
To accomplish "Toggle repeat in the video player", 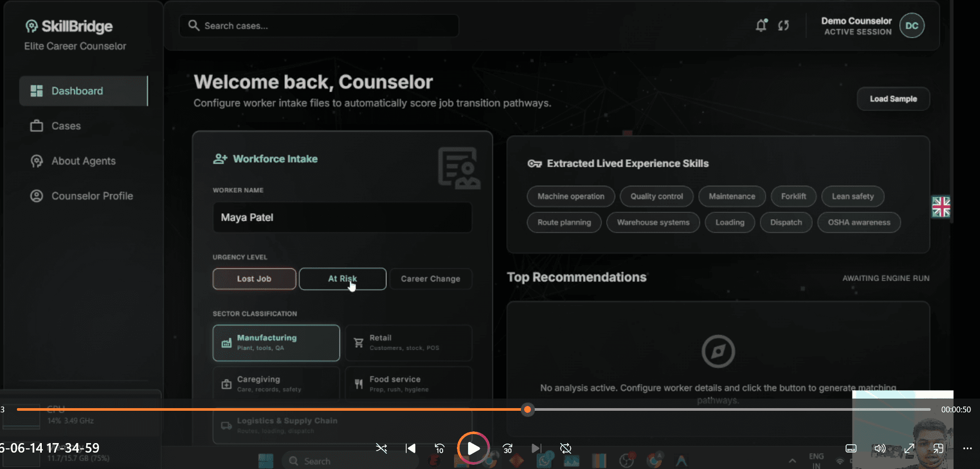I will pos(565,448).
